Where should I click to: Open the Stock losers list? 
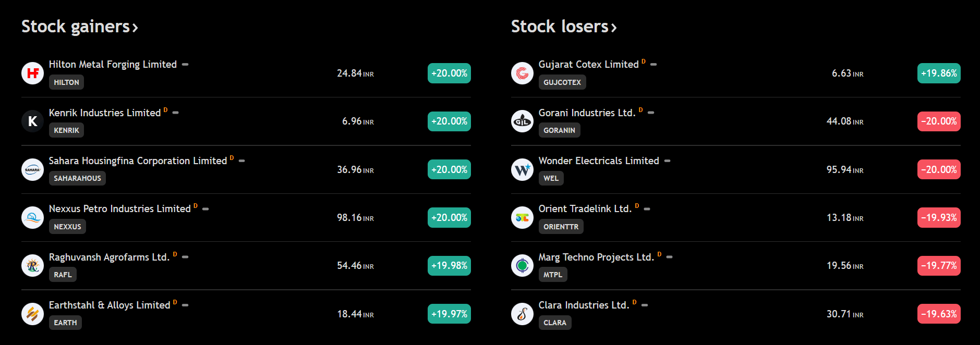564,27
